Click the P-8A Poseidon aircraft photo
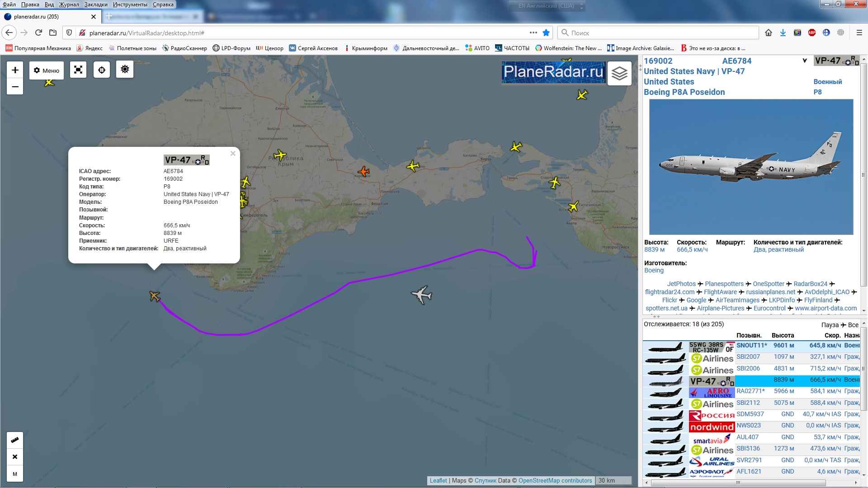 (751, 167)
